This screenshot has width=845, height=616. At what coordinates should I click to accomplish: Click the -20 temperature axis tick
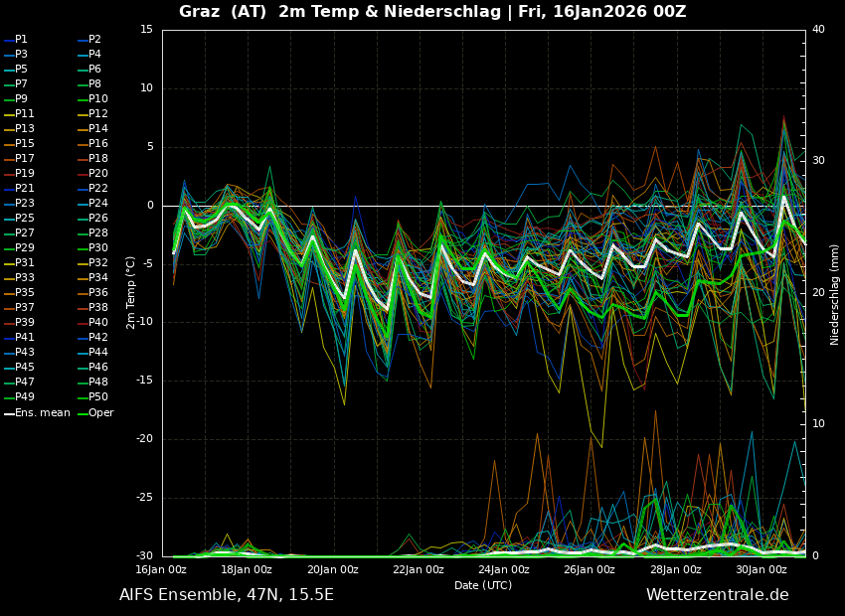(145, 439)
